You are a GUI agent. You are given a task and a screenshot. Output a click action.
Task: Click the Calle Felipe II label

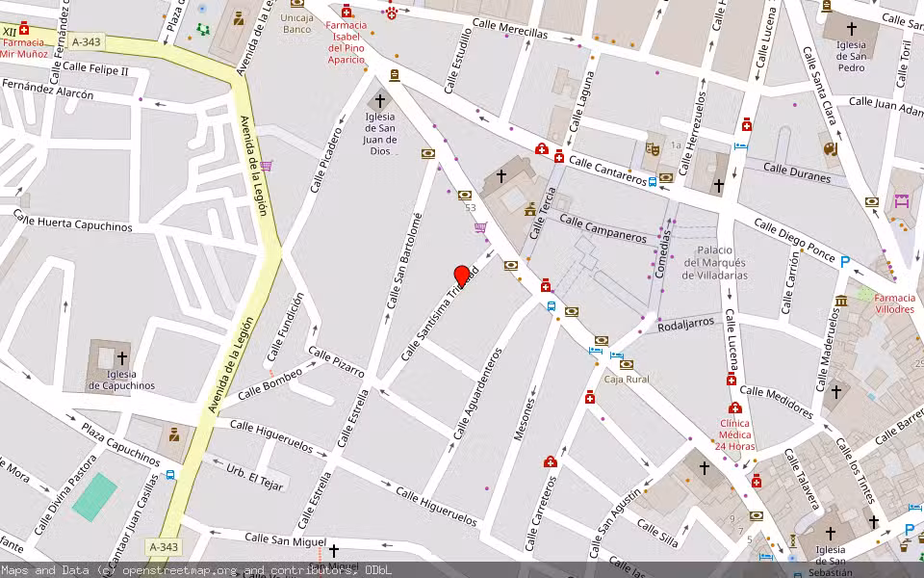pyautogui.click(x=95, y=68)
